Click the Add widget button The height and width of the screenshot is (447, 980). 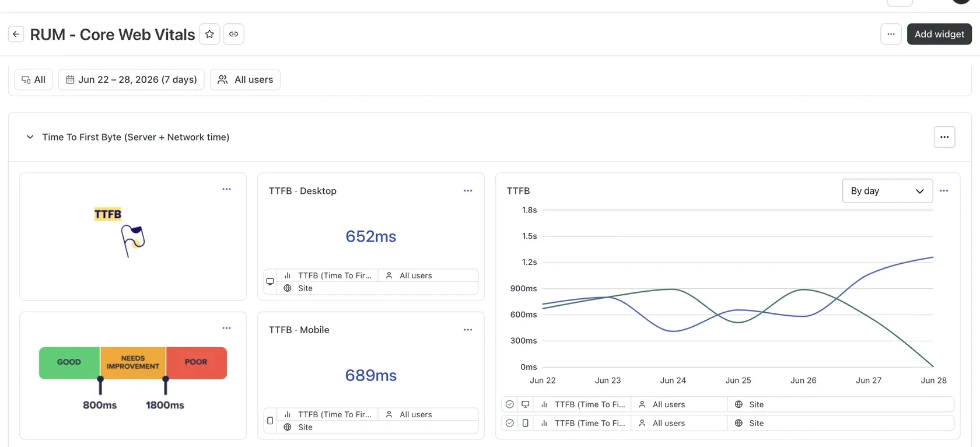pyautogui.click(x=939, y=34)
